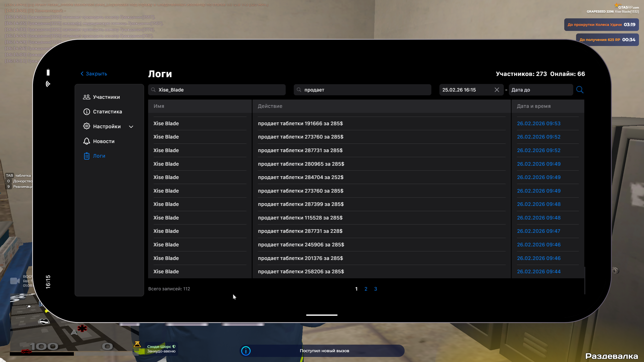Go to page 2 of logs
The image size is (644, 362).
pyautogui.click(x=366, y=289)
